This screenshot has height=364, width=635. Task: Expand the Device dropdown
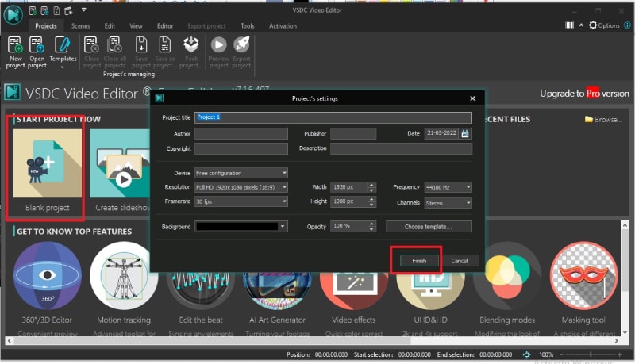(284, 173)
